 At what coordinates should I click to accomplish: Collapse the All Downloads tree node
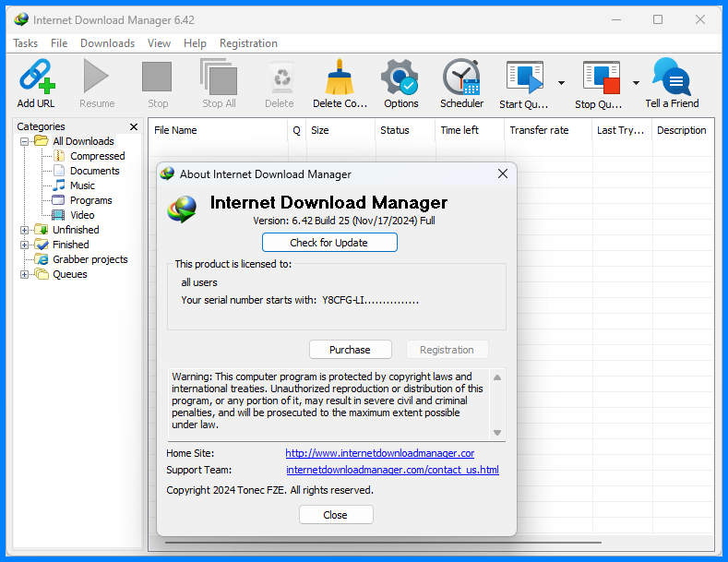[25, 141]
